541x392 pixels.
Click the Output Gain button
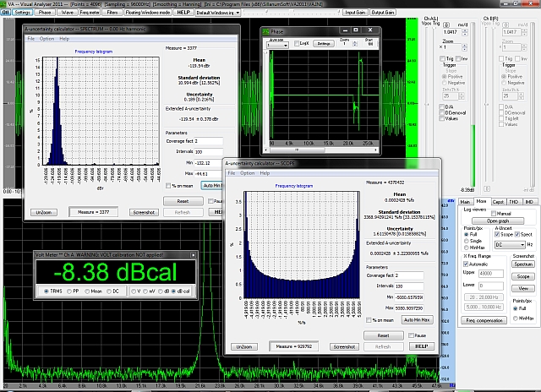(383, 14)
